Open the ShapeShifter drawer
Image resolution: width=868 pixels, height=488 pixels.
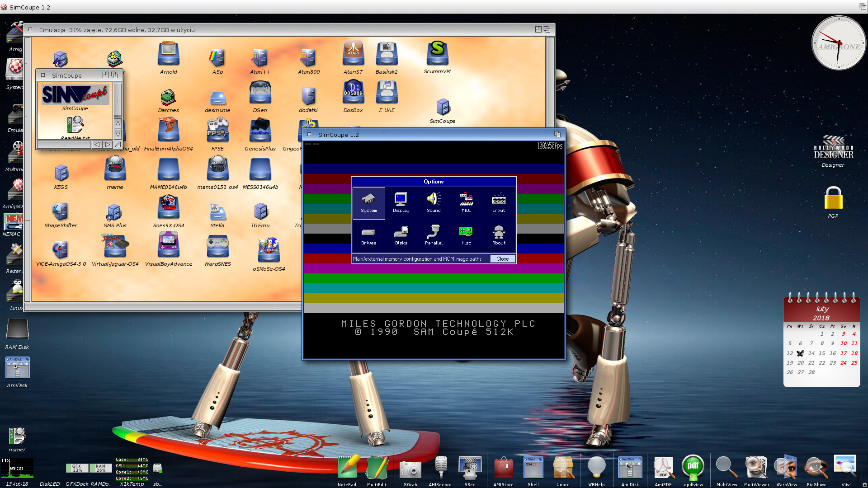pos(61,215)
